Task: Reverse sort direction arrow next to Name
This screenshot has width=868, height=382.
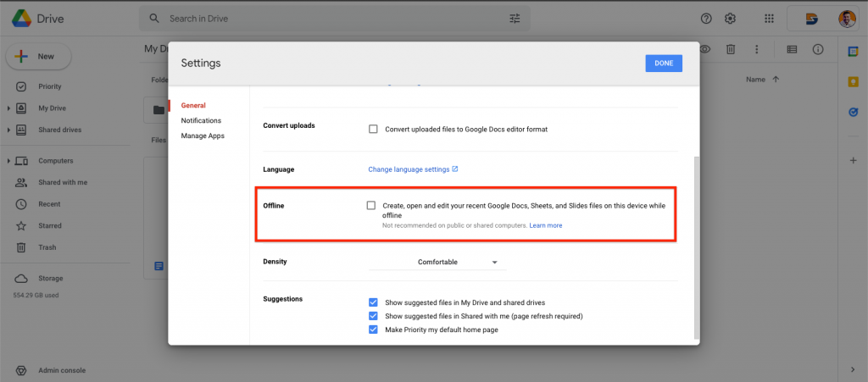Action: (776, 80)
